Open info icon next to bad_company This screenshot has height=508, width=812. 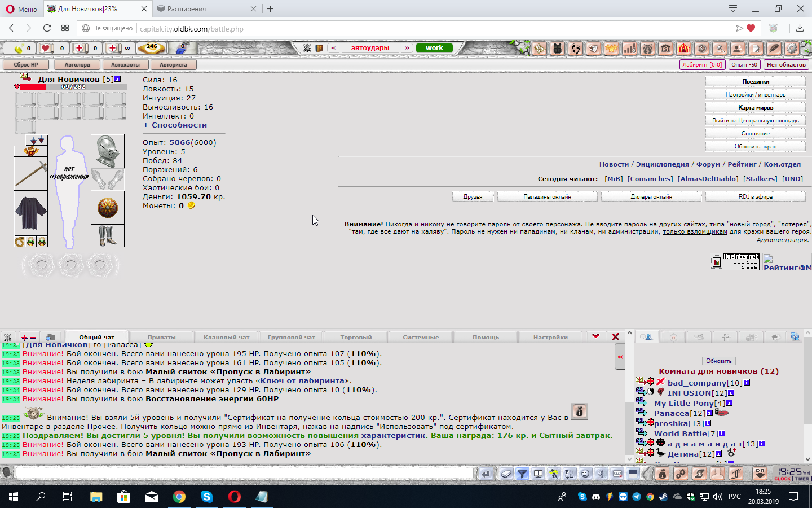coord(747,383)
